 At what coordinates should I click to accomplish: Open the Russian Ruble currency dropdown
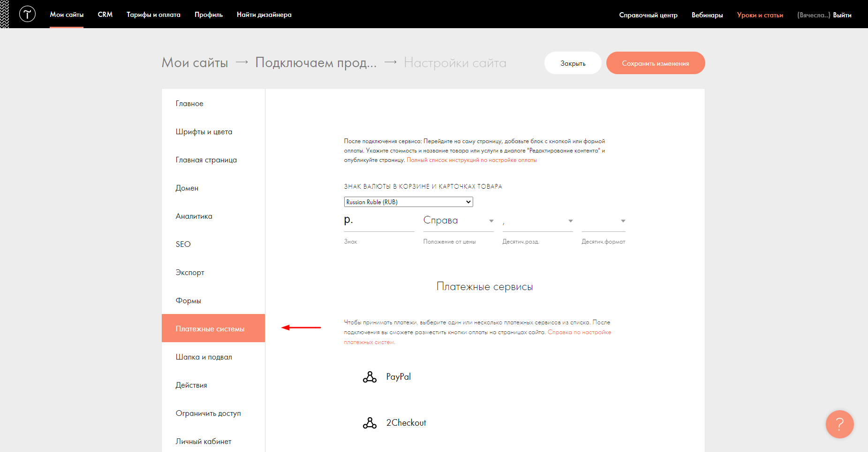coord(408,202)
